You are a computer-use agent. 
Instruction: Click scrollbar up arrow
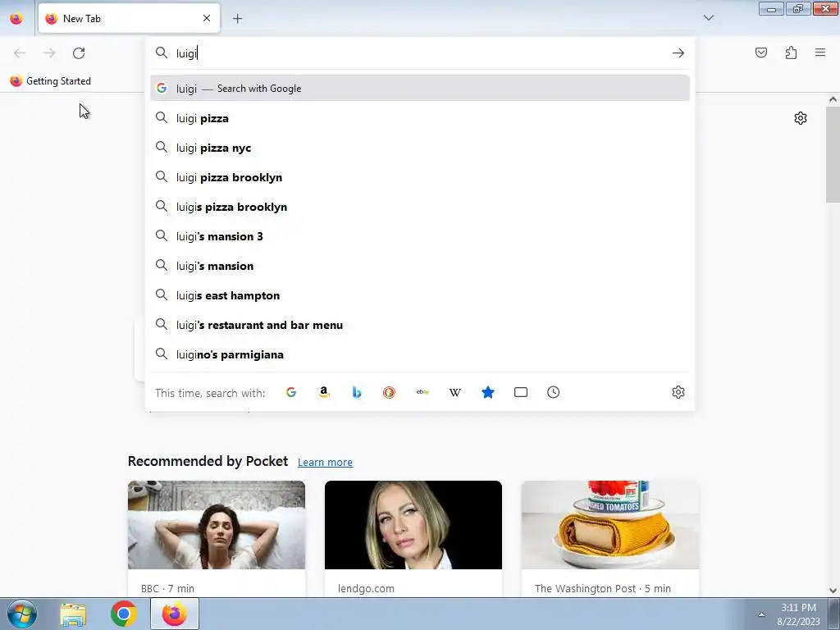[x=833, y=99]
